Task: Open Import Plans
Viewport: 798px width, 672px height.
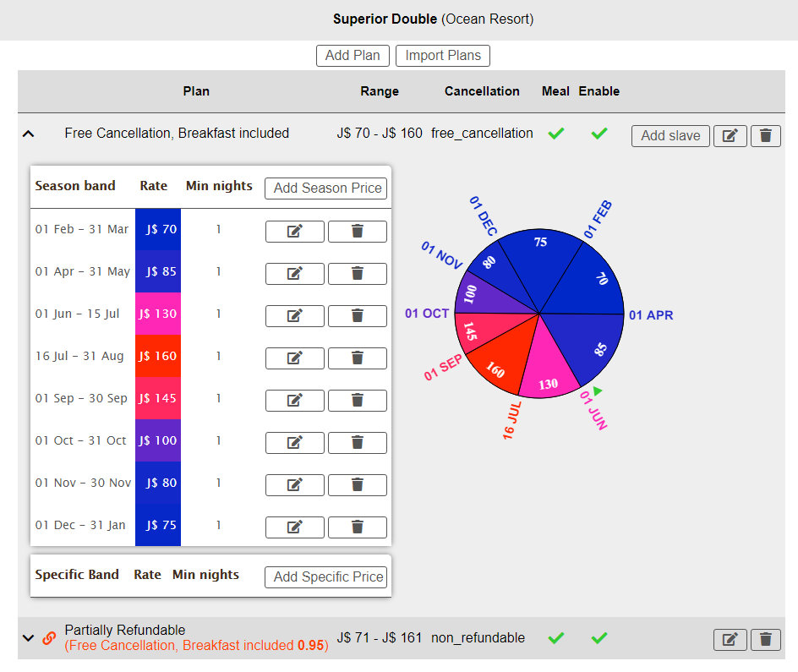Action: (x=443, y=56)
